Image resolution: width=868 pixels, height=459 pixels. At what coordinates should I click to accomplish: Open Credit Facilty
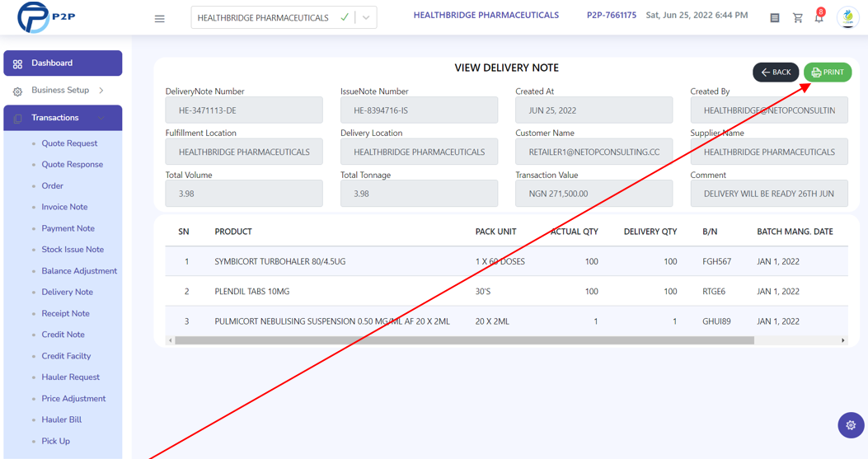(66, 356)
